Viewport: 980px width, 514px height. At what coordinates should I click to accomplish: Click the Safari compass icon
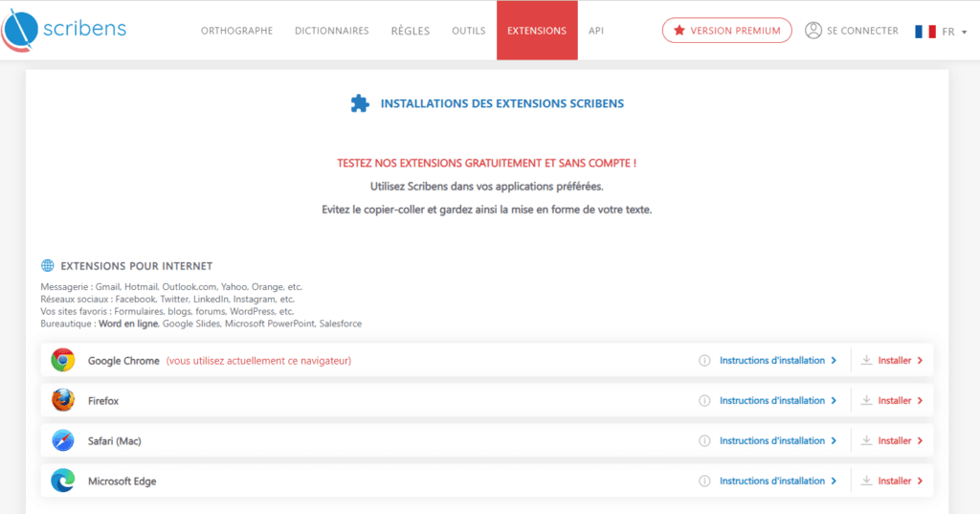(63, 441)
